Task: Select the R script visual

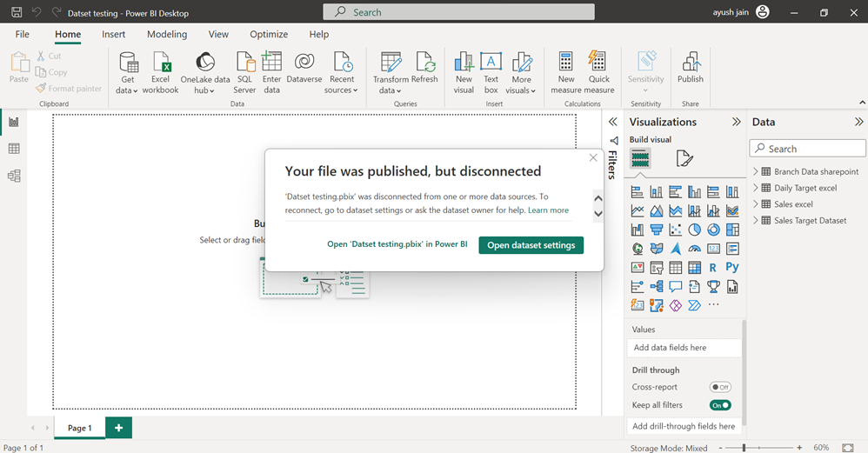Action: tap(713, 268)
